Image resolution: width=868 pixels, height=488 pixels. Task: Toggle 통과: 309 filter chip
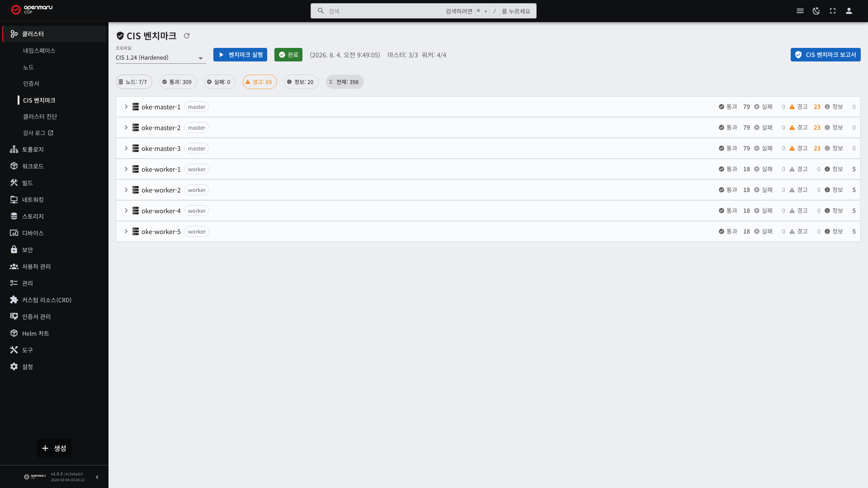tap(178, 82)
